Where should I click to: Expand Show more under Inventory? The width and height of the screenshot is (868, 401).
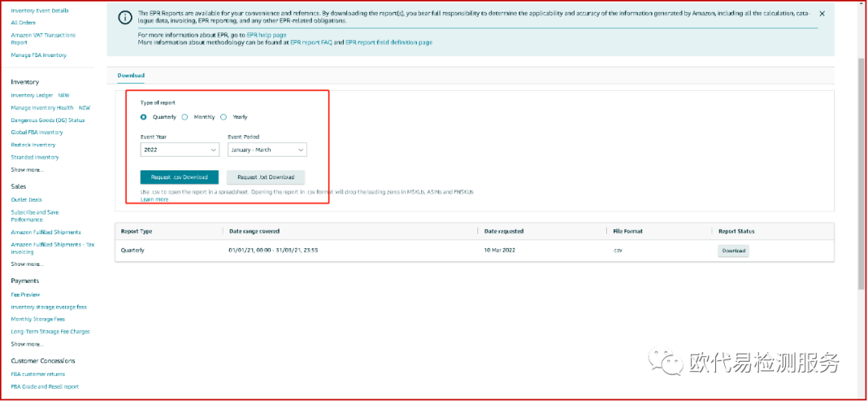(27, 170)
